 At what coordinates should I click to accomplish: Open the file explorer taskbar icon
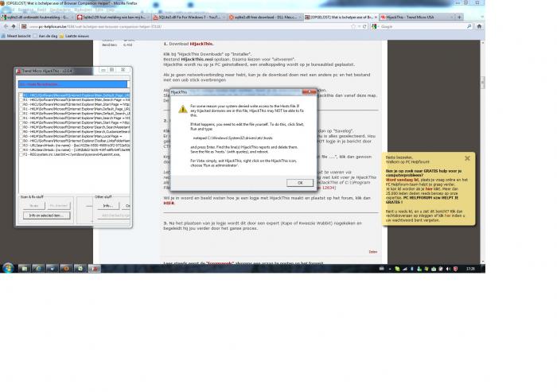click(25, 269)
